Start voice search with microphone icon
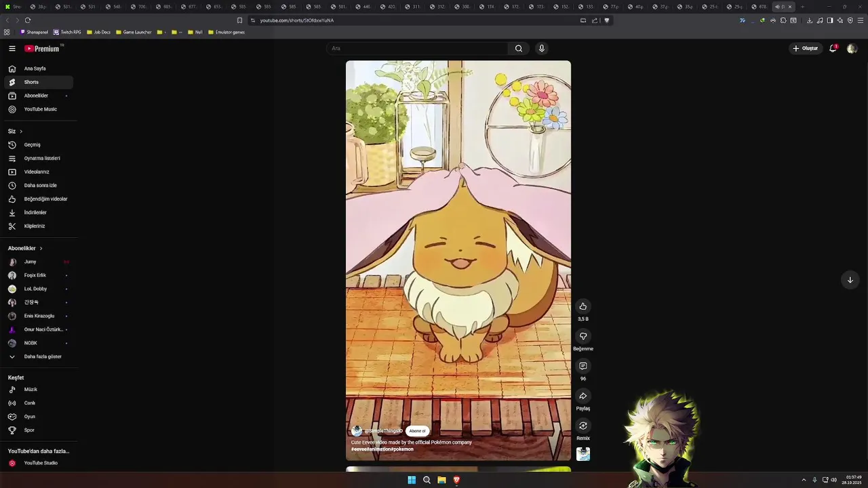Screen dimensions: 868x488 (541, 48)
